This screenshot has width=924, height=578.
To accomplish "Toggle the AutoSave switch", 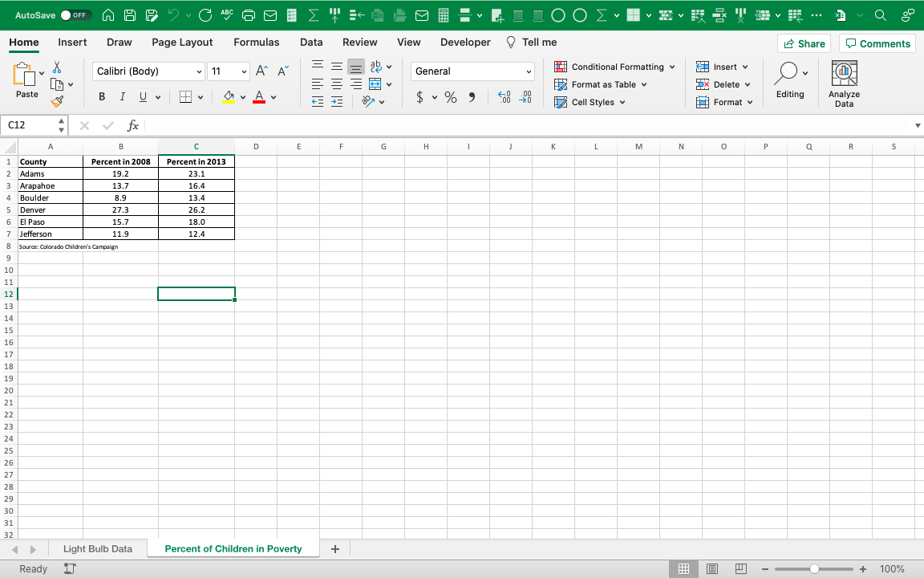I will (x=76, y=15).
